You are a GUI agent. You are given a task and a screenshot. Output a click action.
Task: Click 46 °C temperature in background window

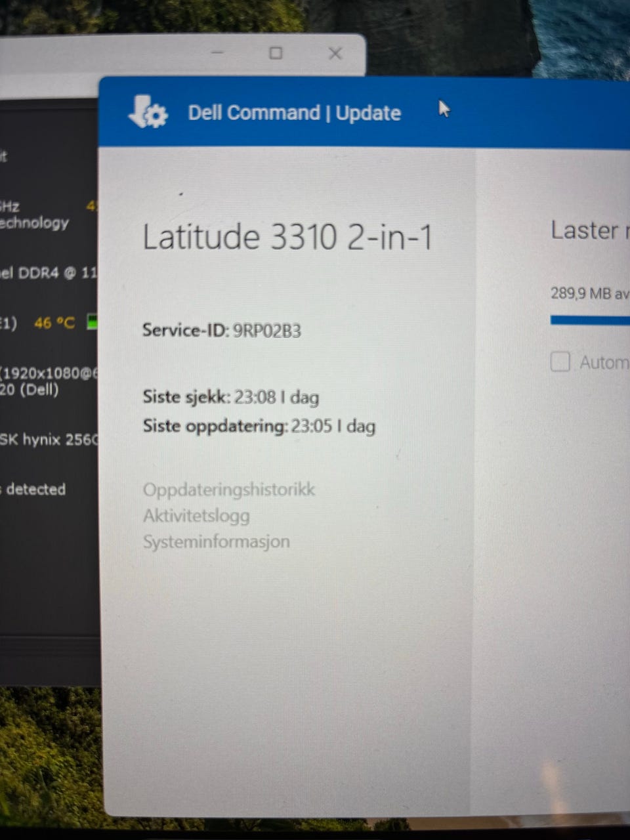(54, 323)
